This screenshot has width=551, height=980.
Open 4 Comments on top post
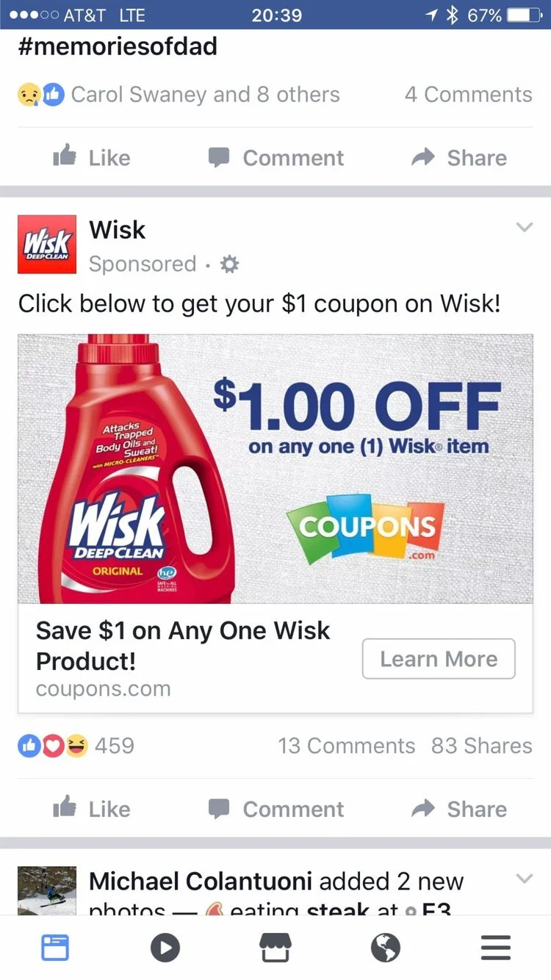pos(469,95)
